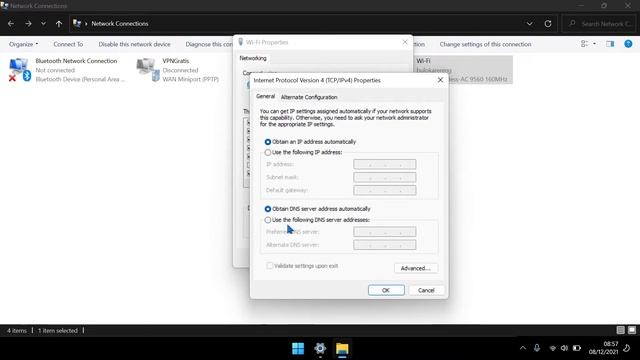Go up one folder level
Image resolution: width=640 pixels, height=360 pixels.
tap(59, 24)
